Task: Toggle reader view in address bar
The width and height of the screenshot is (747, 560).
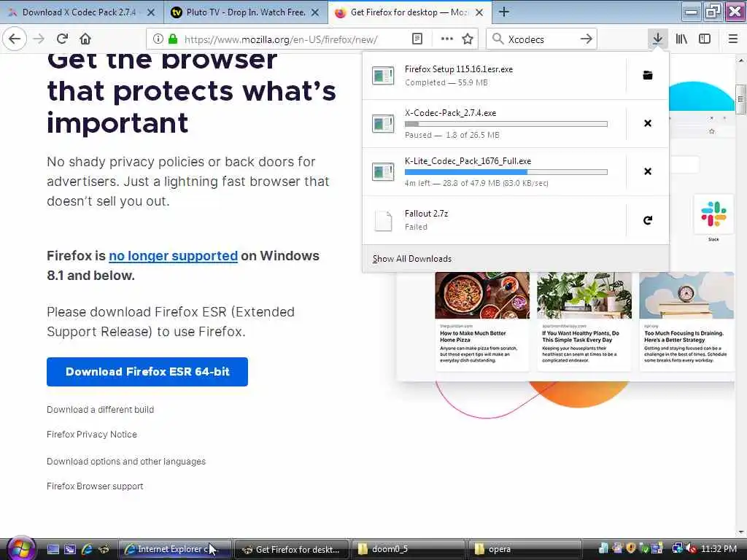Action: (x=417, y=39)
